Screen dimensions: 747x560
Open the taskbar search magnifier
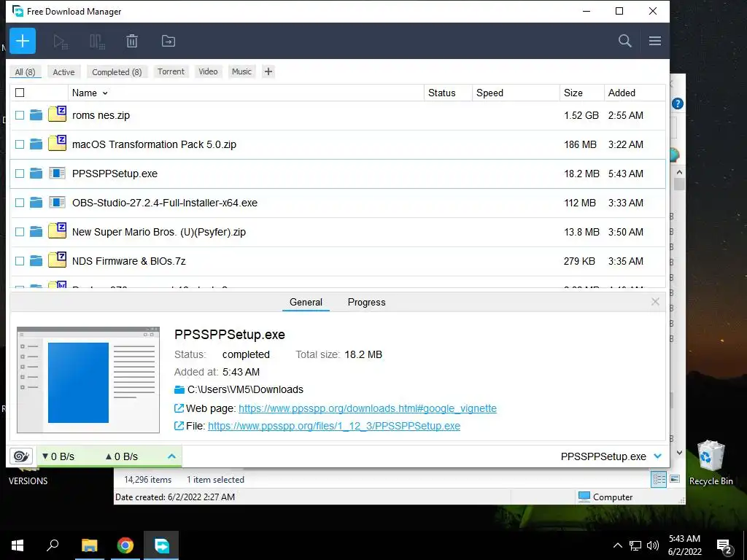click(x=53, y=545)
